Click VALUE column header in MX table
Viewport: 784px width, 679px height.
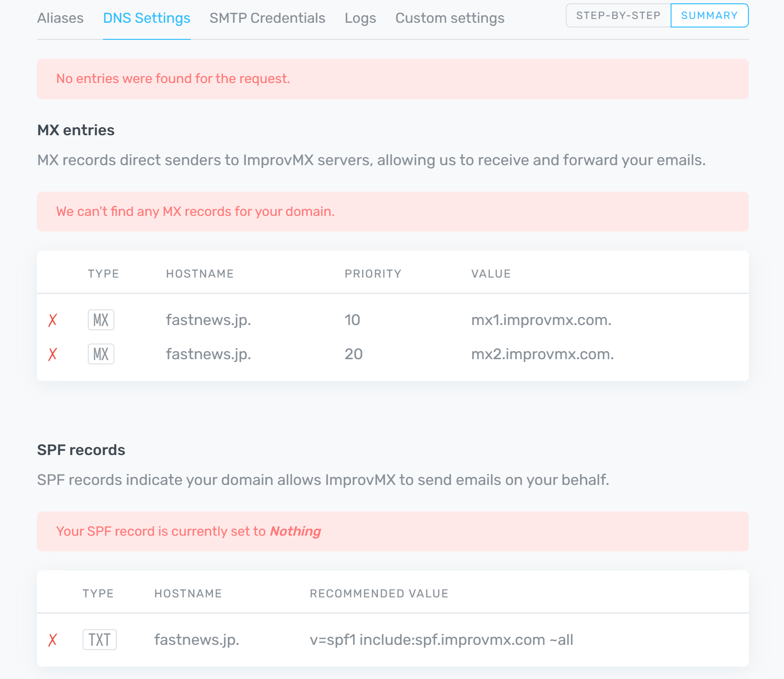click(491, 274)
